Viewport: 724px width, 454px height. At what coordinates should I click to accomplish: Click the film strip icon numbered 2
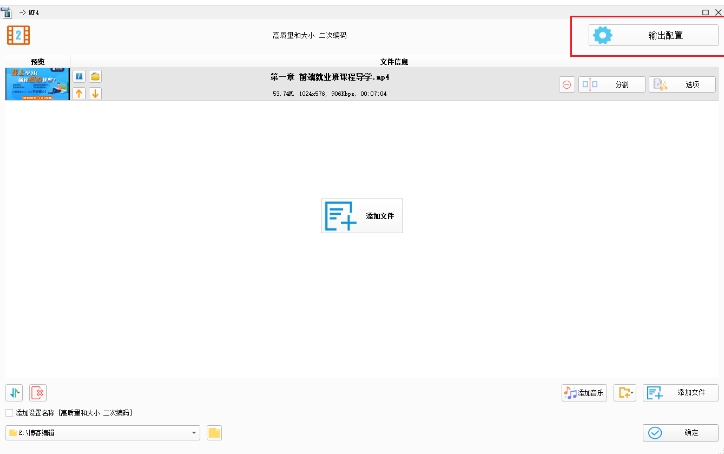[18, 35]
